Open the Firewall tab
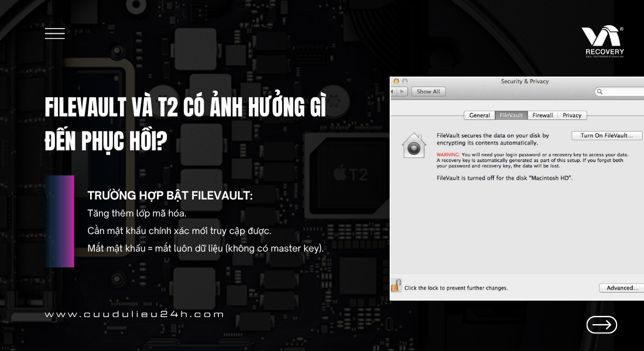Image resolution: width=644 pixels, height=351 pixels. [543, 115]
